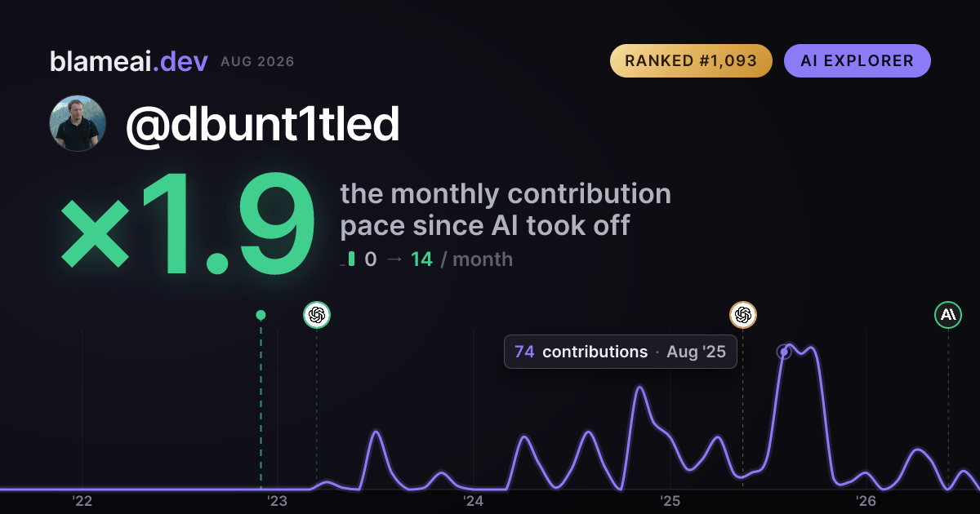Open the @dbunt1tled profile avatar

tap(78, 123)
